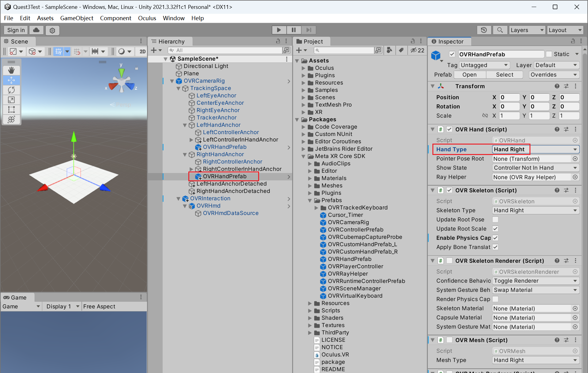
Task: Open the Oculus menu
Action: [x=147, y=18]
